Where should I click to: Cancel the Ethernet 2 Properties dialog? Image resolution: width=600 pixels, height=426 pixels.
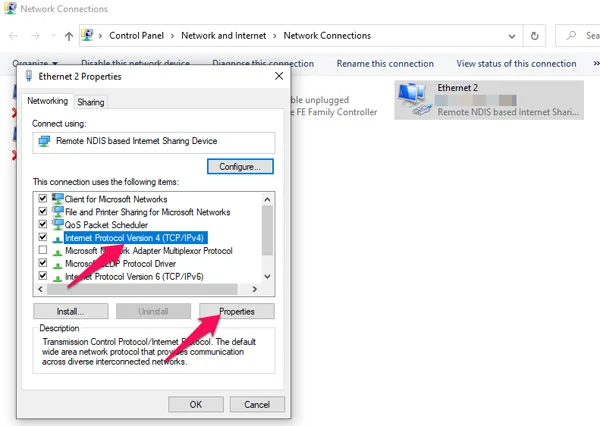[257, 404]
